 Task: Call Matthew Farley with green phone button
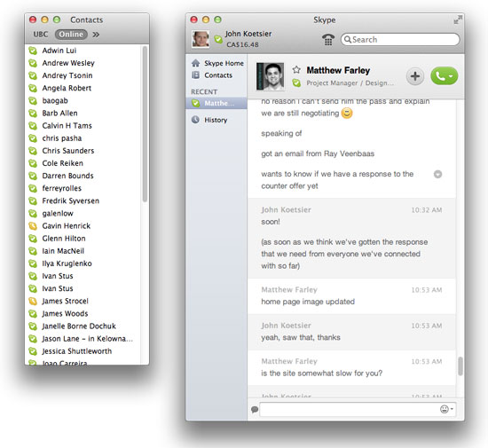pos(445,76)
